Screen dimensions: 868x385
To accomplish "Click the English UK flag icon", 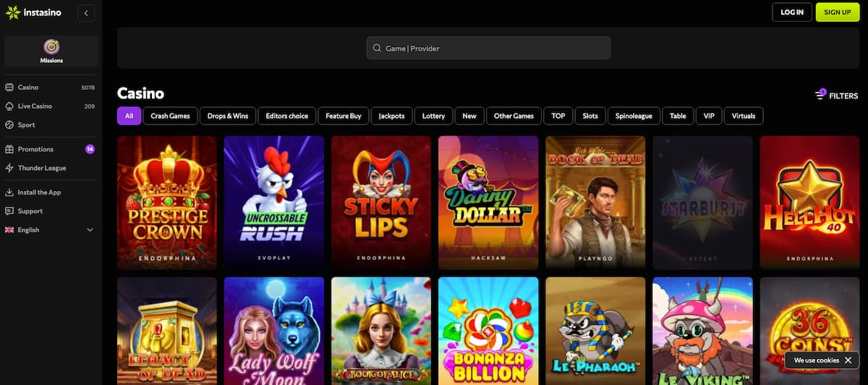I will point(9,230).
